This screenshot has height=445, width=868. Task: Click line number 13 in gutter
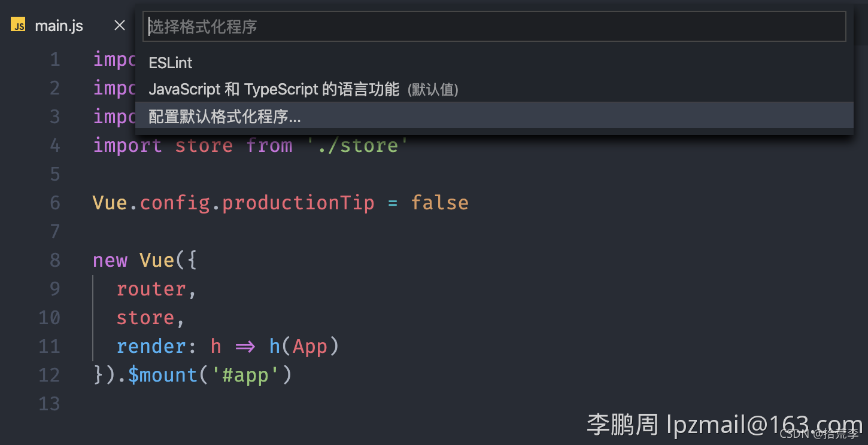(49, 404)
